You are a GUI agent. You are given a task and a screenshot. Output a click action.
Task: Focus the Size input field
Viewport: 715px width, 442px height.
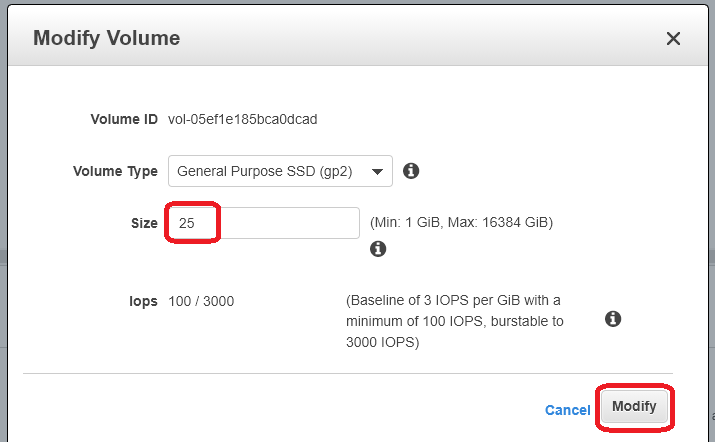(x=263, y=223)
